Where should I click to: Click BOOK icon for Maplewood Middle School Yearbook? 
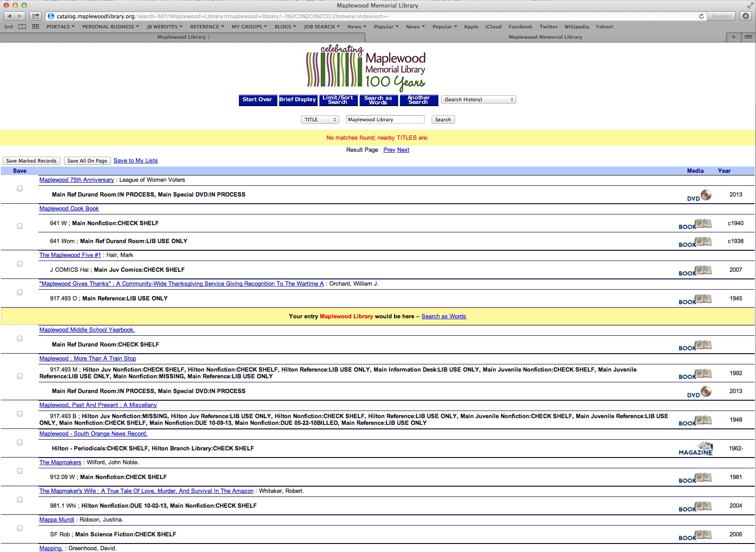[695, 345]
